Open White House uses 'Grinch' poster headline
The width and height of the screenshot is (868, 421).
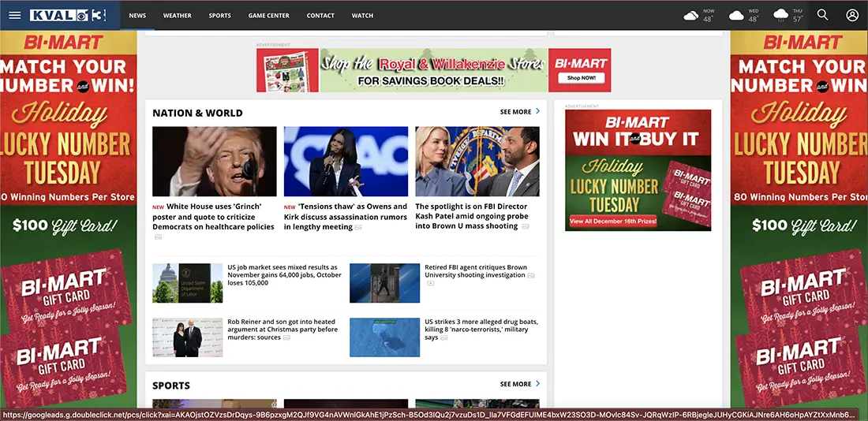pyautogui.click(x=214, y=216)
